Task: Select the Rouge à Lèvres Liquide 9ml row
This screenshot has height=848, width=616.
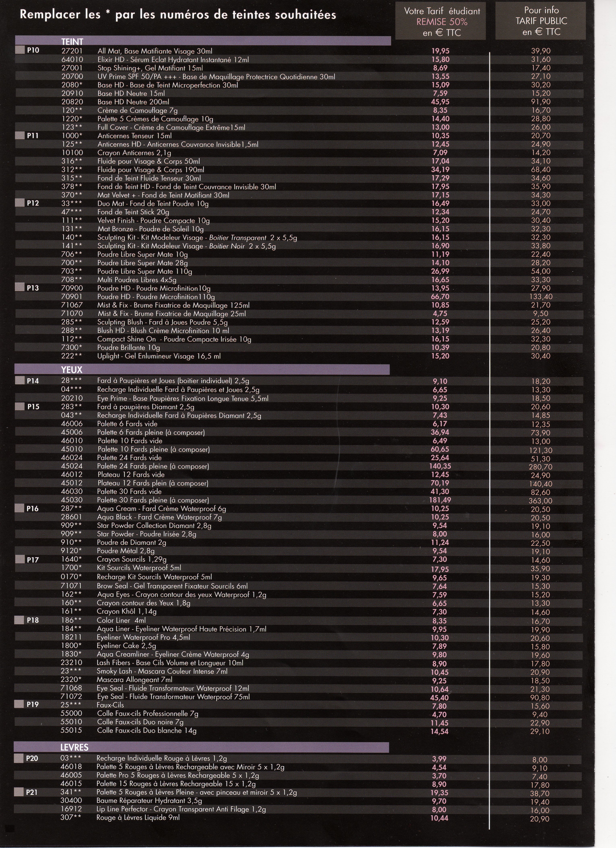Action: pyautogui.click(x=138, y=817)
